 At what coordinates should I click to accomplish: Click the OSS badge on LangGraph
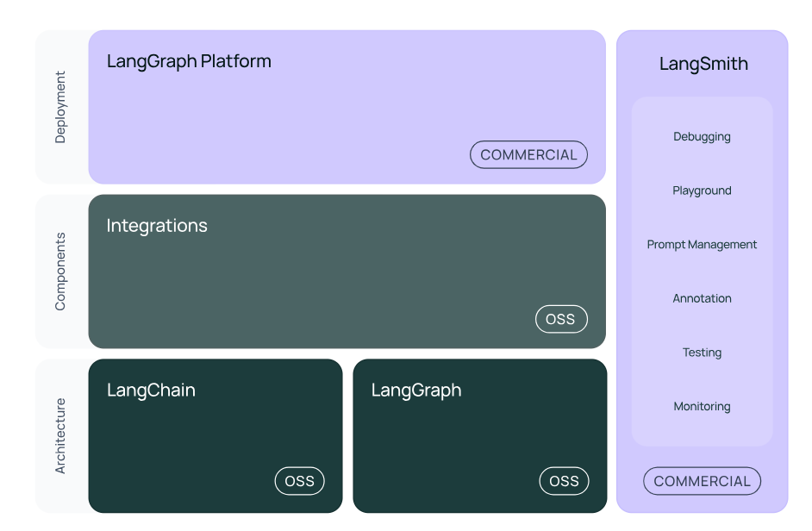(x=564, y=481)
